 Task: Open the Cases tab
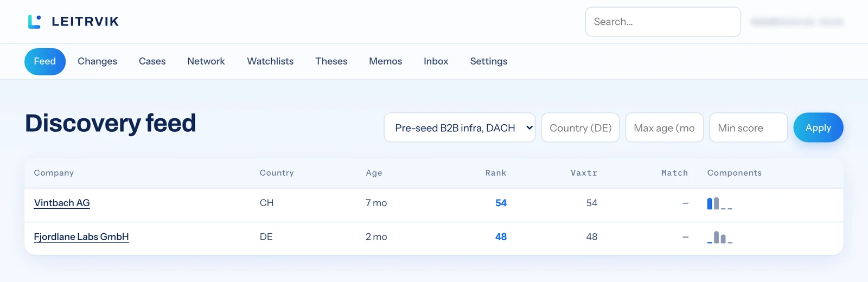[x=152, y=61]
